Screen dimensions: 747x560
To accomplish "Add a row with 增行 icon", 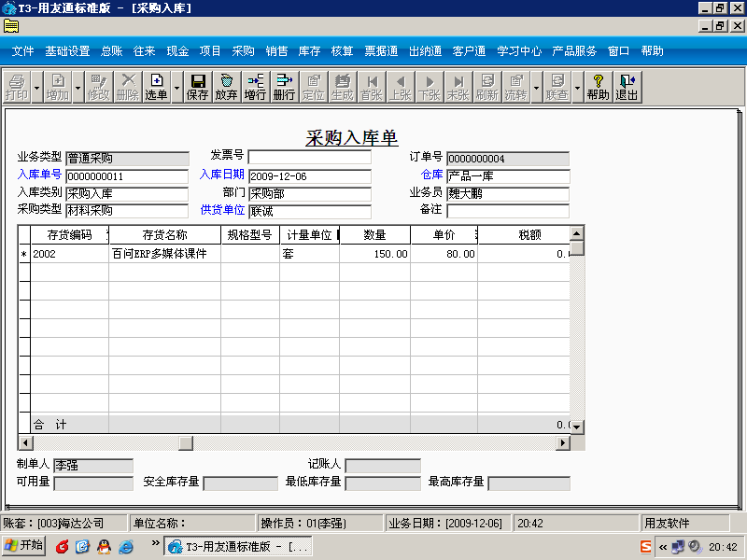I will pyautogui.click(x=255, y=87).
